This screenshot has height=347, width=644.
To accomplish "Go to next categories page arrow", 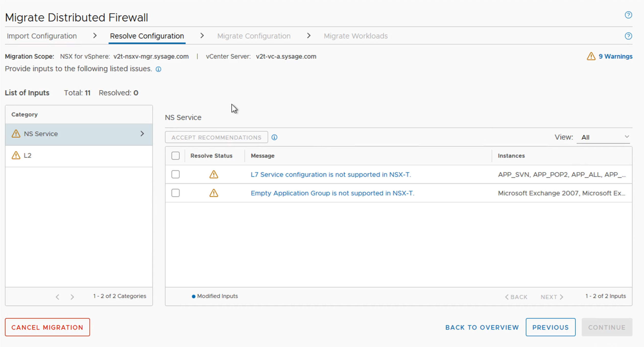I will pos(72,297).
